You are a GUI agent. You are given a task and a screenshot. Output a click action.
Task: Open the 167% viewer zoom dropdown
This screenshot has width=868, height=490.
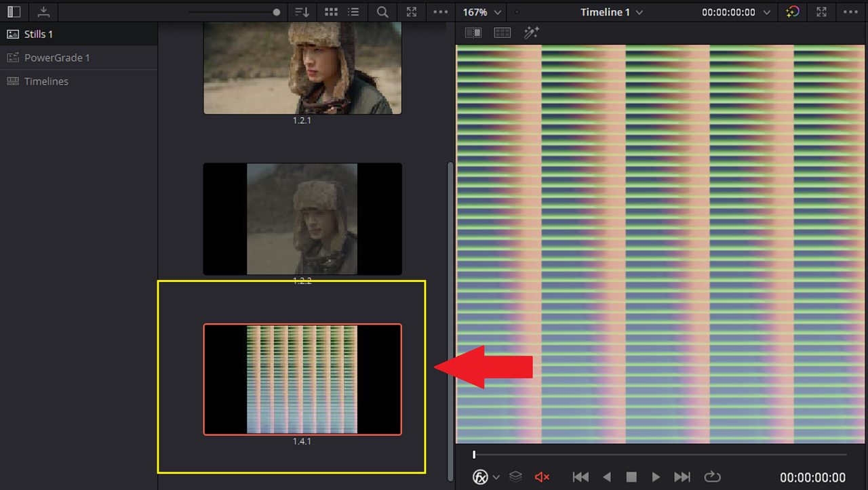pyautogui.click(x=482, y=12)
